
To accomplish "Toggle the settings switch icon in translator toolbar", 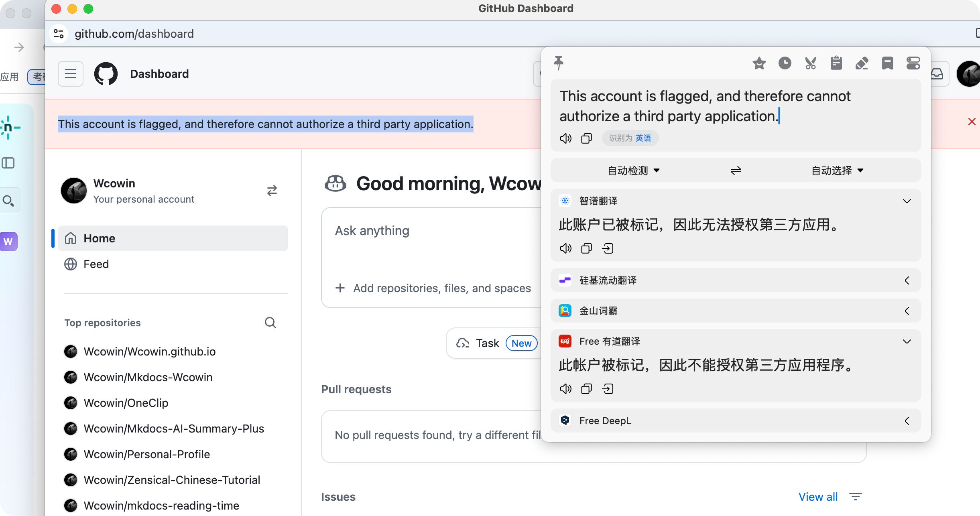I will [x=913, y=63].
